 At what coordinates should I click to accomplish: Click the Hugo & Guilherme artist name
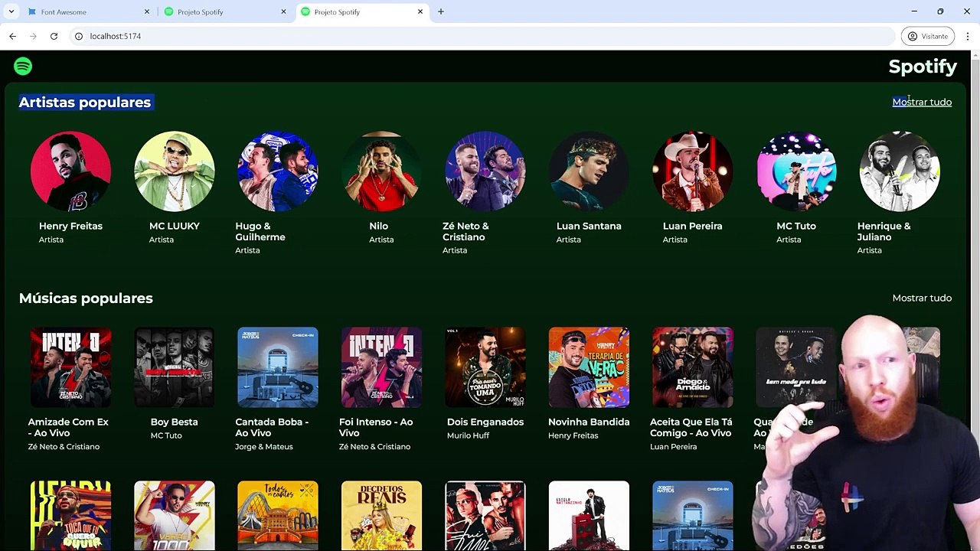(260, 231)
